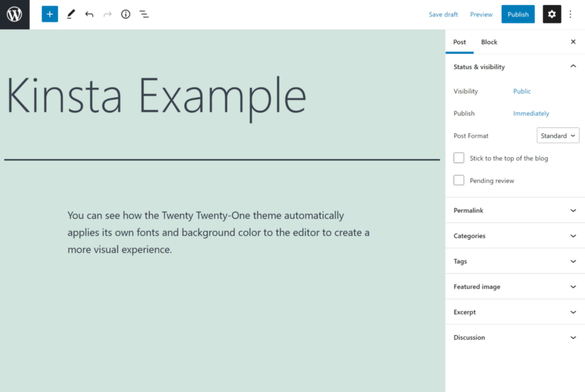The image size is (585, 392).
Task: Redo the last change
Action: pos(107,14)
